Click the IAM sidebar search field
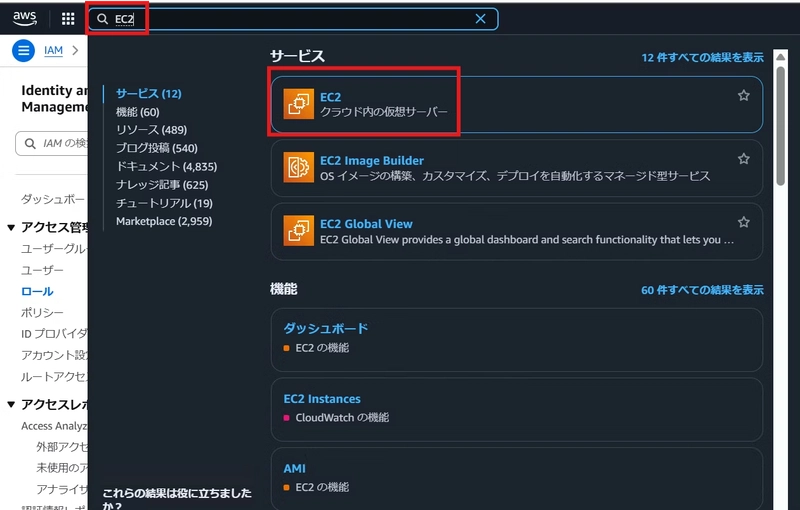Viewport: 800px width, 510px height. (52, 143)
